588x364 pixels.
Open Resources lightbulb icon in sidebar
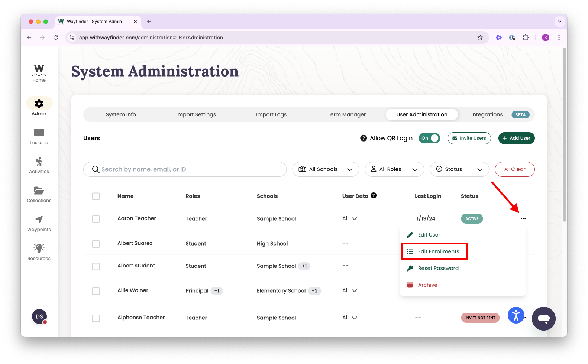click(39, 248)
